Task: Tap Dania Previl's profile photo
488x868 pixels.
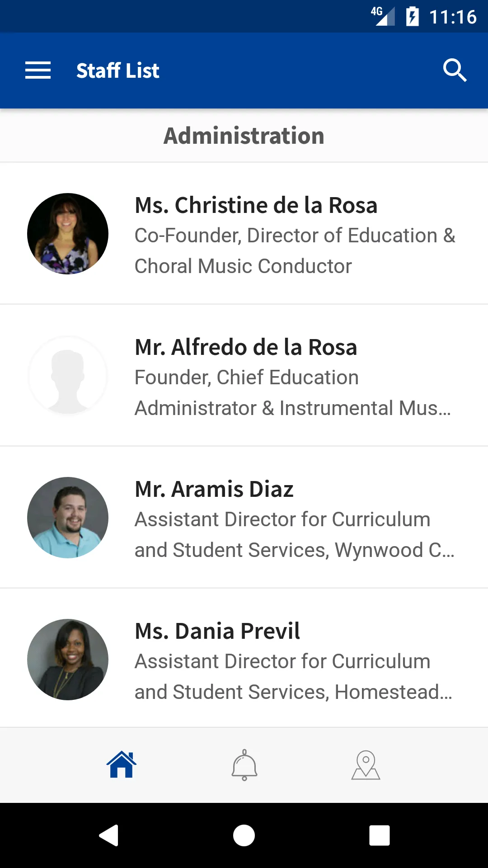Action: pos(68,660)
